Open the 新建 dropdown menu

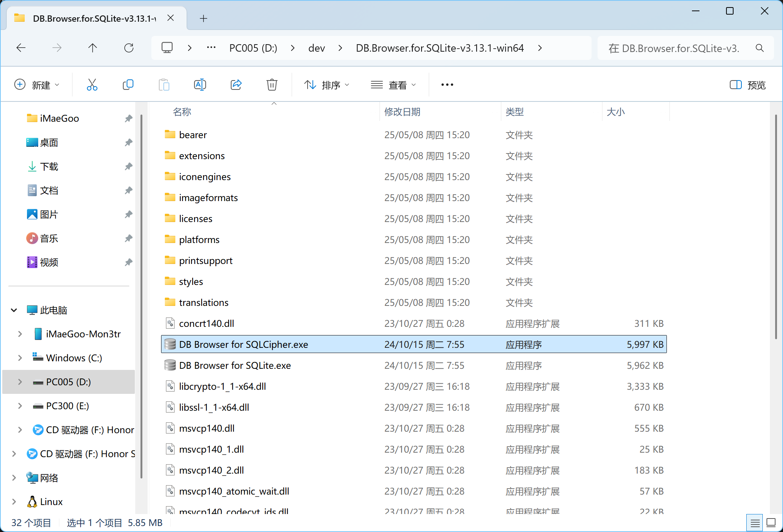[36, 85]
